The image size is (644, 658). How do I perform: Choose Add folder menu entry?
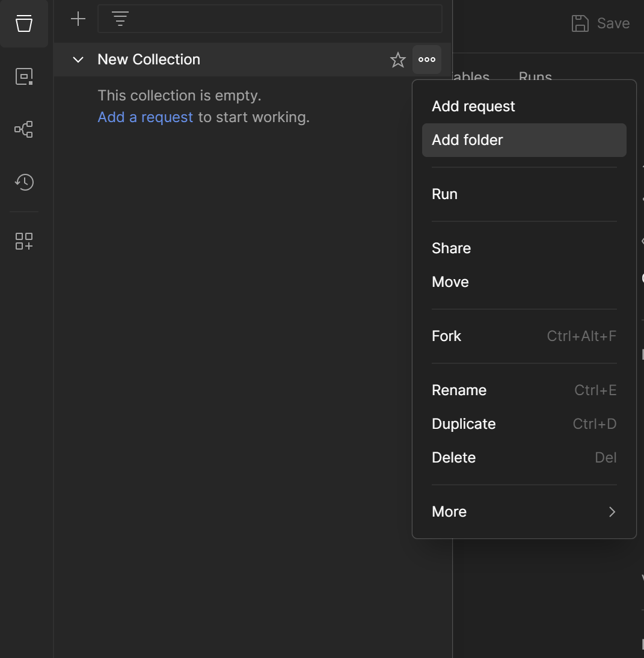[467, 140]
